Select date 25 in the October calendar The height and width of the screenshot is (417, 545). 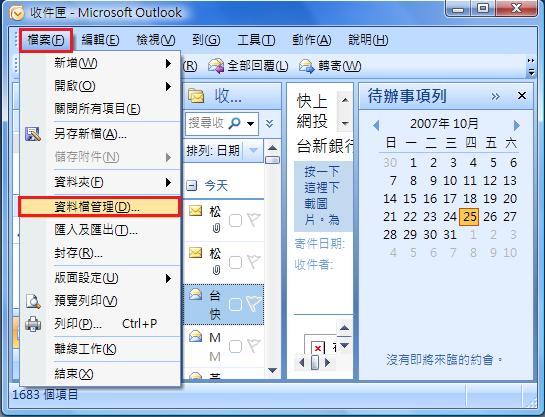click(470, 217)
